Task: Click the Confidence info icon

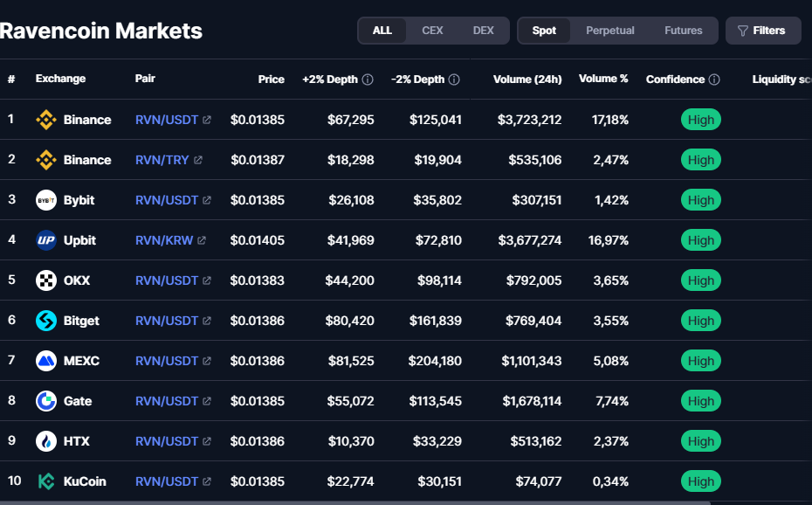Action: coord(714,80)
